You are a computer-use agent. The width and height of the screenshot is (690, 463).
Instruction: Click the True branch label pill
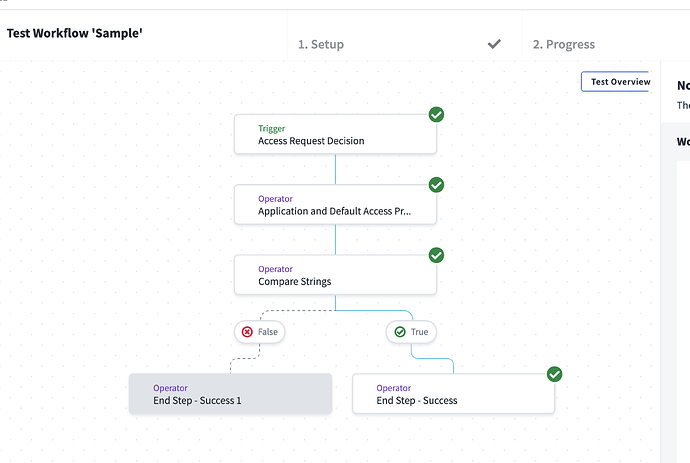click(x=411, y=331)
